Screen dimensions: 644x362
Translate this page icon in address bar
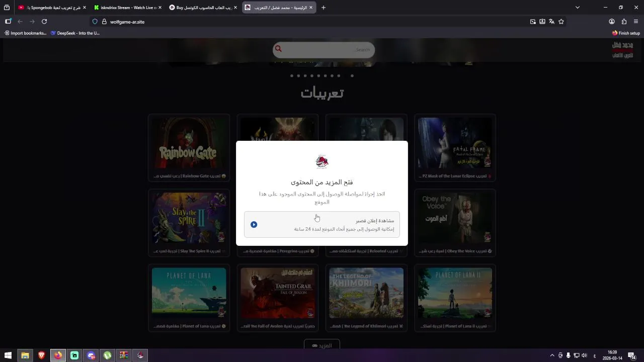click(551, 22)
